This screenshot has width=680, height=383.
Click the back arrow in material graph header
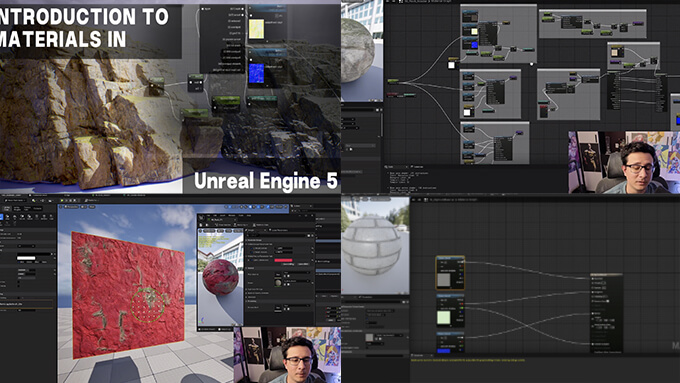point(413,200)
